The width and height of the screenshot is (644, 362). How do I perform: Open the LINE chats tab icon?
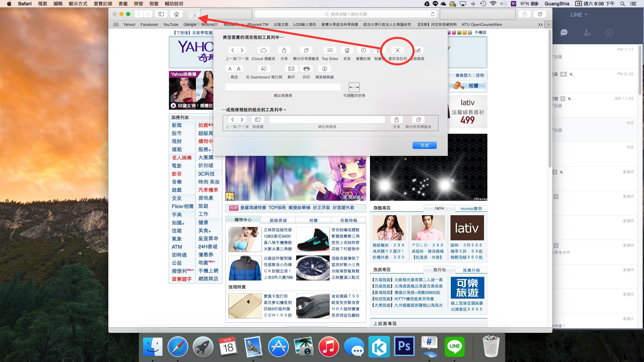[564, 33]
